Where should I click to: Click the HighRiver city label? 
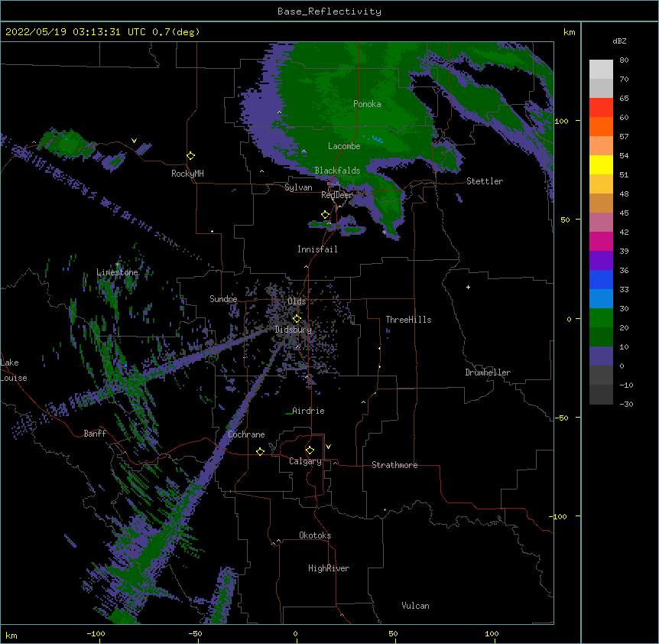pyautogui.click(x=329, y=568)
